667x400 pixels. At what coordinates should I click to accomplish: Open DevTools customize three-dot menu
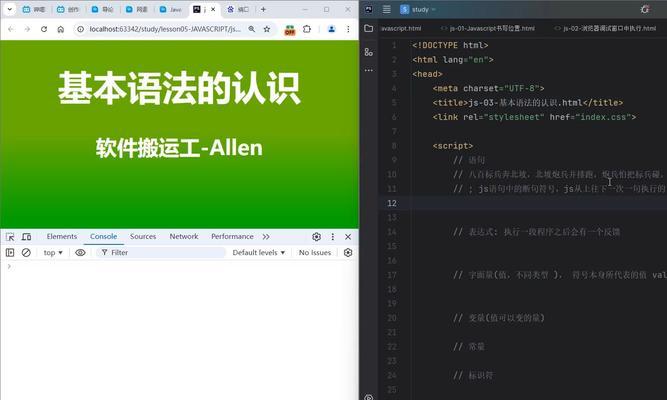pos(333,237)
